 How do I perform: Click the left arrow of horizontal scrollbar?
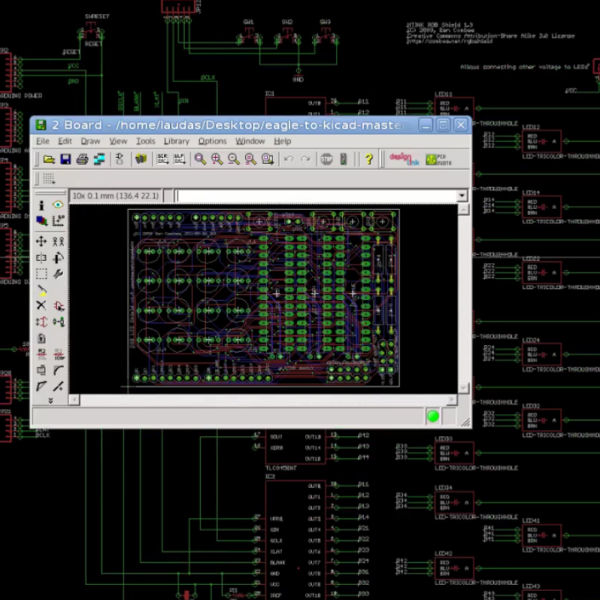point(74,400)
